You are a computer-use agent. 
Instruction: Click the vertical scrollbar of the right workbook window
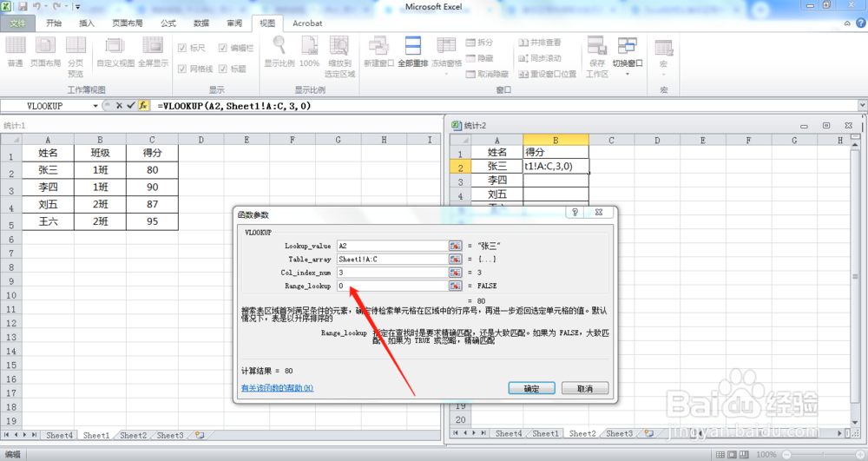tap(855, 277)
